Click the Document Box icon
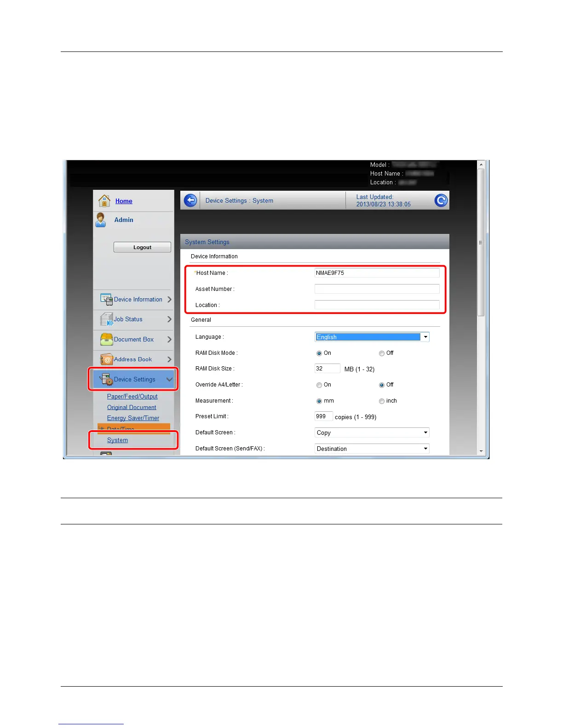 tap(106, 340)
